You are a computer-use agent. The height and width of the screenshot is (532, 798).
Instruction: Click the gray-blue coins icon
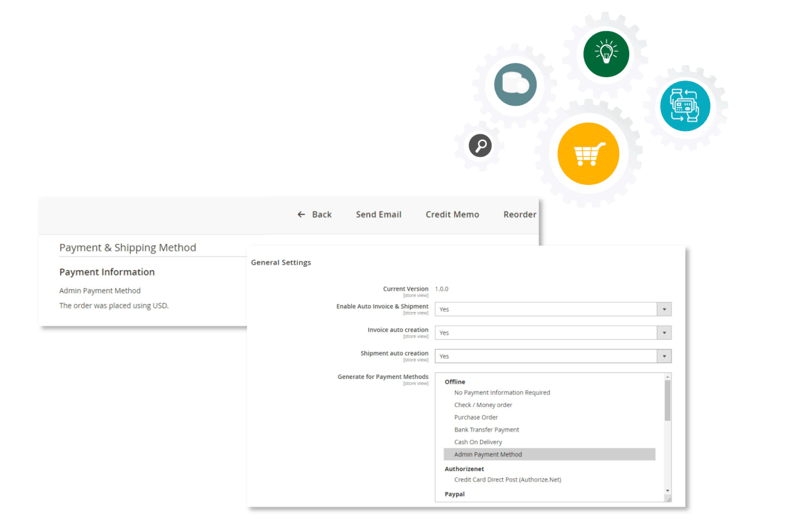pos(515,84)
